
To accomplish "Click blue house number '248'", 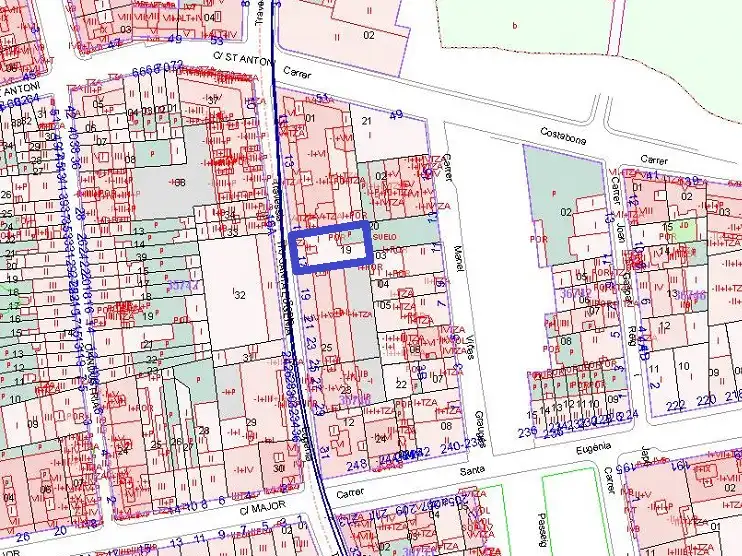I will click(357, 465).
